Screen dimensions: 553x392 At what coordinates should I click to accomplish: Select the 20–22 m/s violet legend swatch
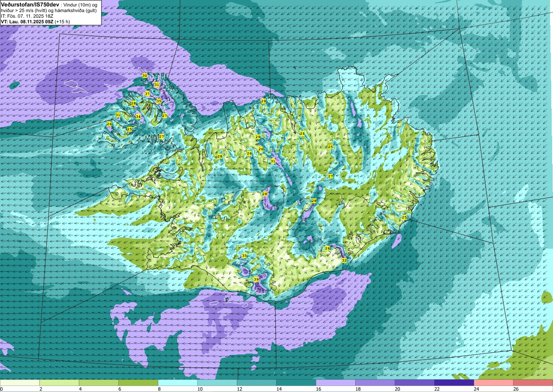pos(415,383)
